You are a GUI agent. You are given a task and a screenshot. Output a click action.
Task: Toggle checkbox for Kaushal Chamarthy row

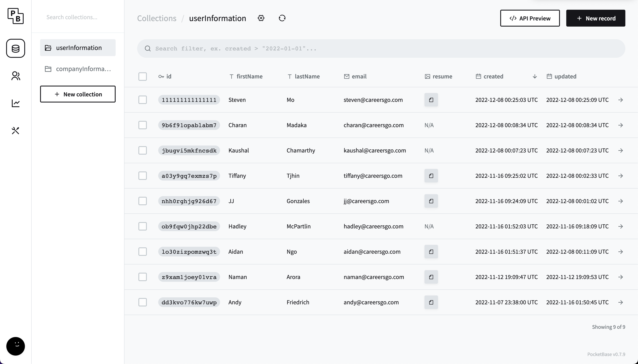142,150
